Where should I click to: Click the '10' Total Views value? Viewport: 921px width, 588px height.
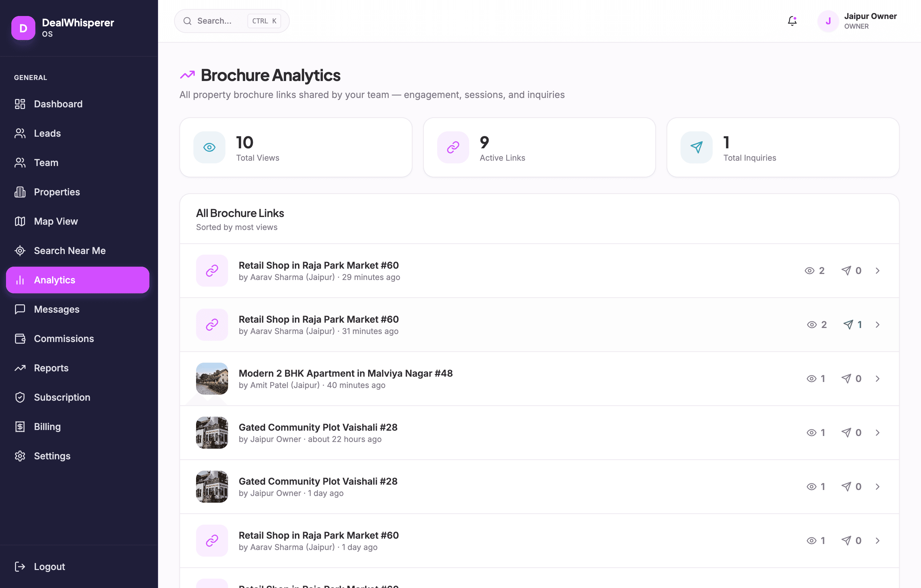244,143
